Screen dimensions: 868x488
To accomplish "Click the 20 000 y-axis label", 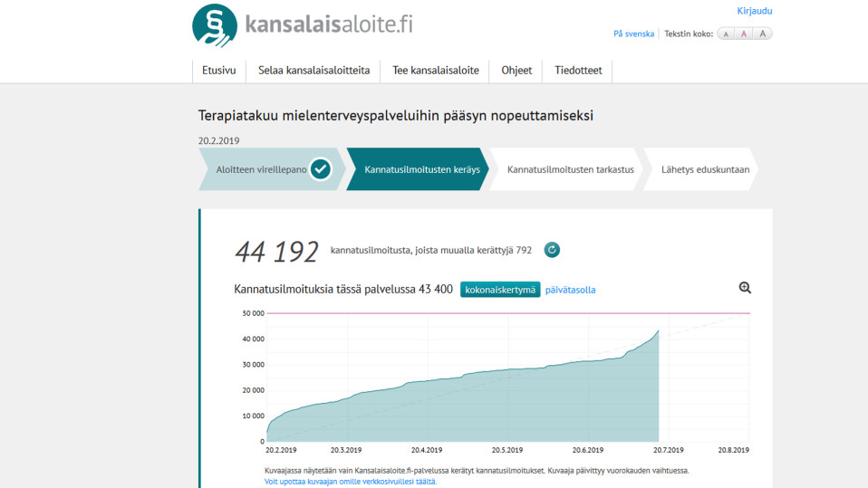I will [253, 390].
